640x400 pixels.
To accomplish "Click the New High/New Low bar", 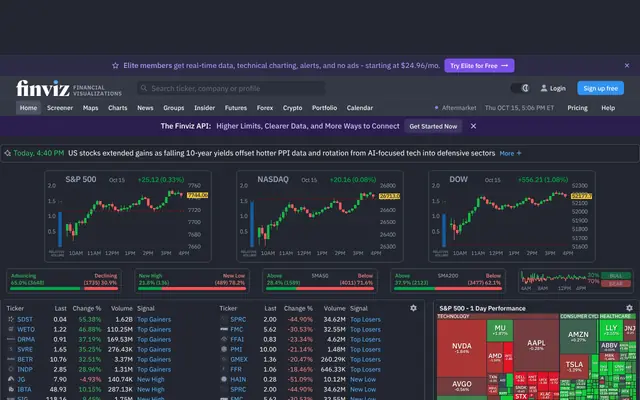I will 192,289.
